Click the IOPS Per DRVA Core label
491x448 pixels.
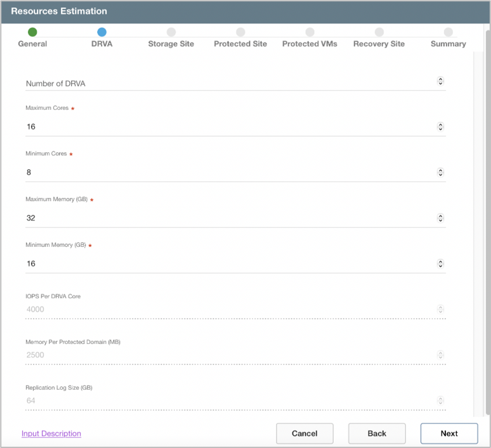(53, 296)
